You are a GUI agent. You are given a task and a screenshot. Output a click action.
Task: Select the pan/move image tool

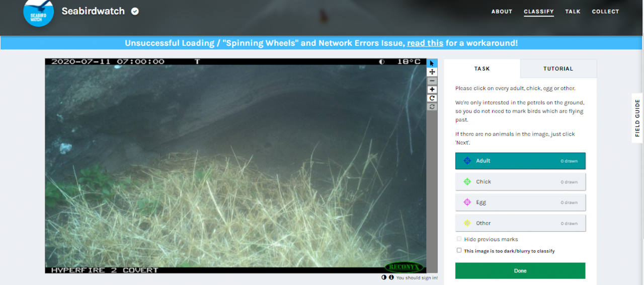point(432,72)
